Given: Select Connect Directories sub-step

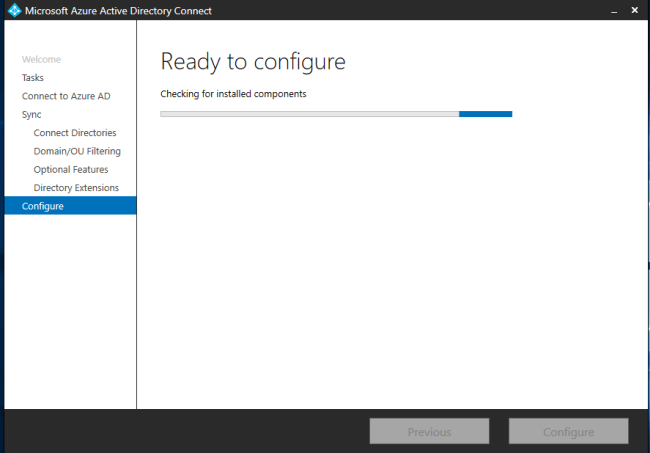Looking at the screenshot, I should pyautogui.click(x=75, y=133).
